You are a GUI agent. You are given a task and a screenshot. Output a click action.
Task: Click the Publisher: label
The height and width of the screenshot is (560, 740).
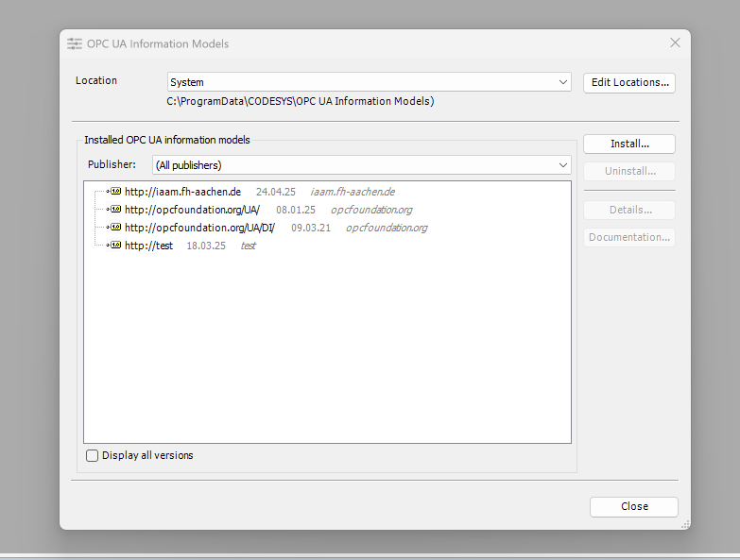pos(112,164)
